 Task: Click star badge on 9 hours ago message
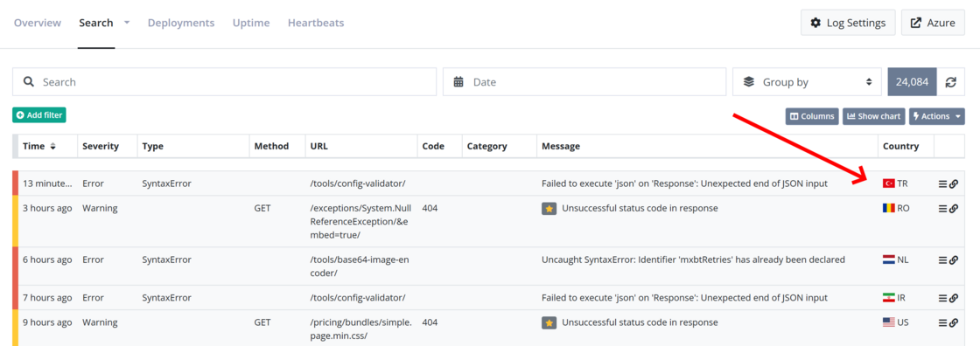[549, 323]
